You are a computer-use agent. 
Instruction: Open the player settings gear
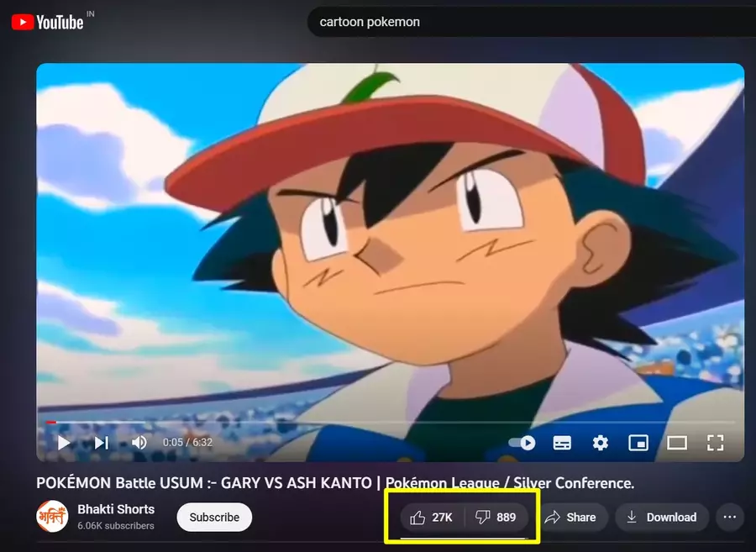point(600,442)
